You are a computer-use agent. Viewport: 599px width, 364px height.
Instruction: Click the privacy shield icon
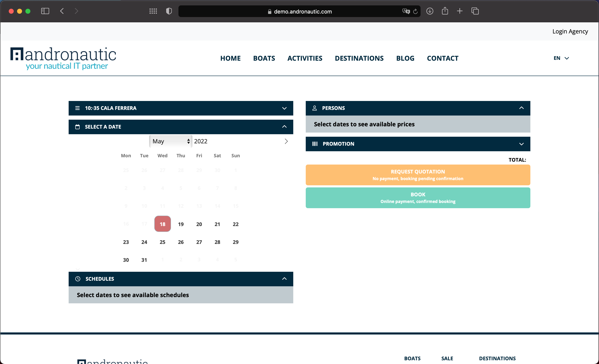tap(169, 11)
